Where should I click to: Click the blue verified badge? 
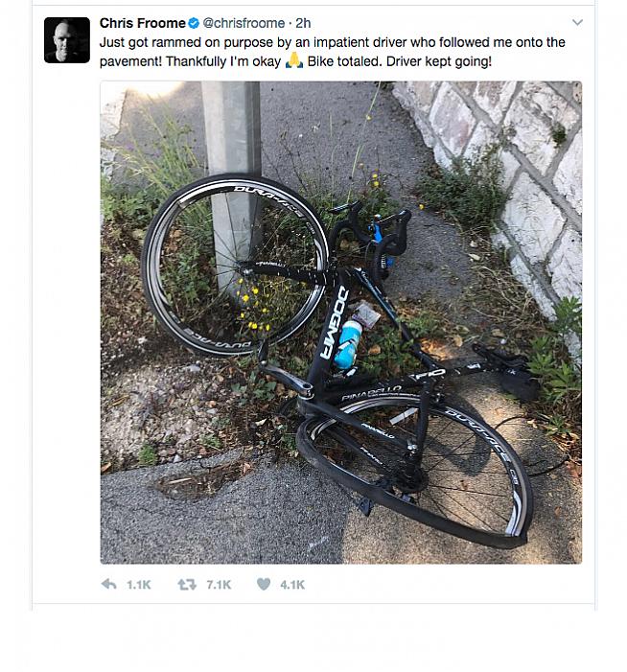[x=193, y=23]
